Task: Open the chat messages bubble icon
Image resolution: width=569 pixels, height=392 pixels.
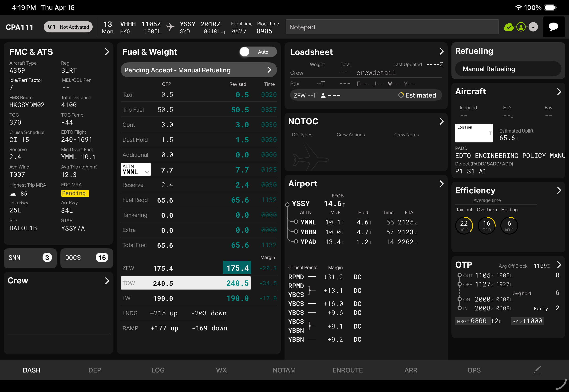Action: 553,27
